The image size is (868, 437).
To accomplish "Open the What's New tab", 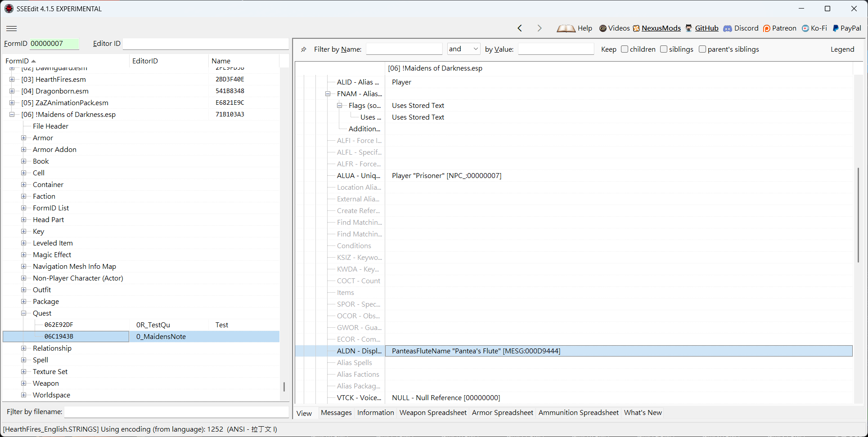I will [x=643, y=413].
